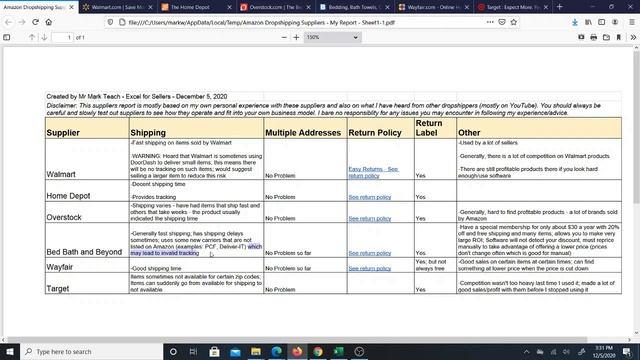Go back with the browser back arrow

9,22
